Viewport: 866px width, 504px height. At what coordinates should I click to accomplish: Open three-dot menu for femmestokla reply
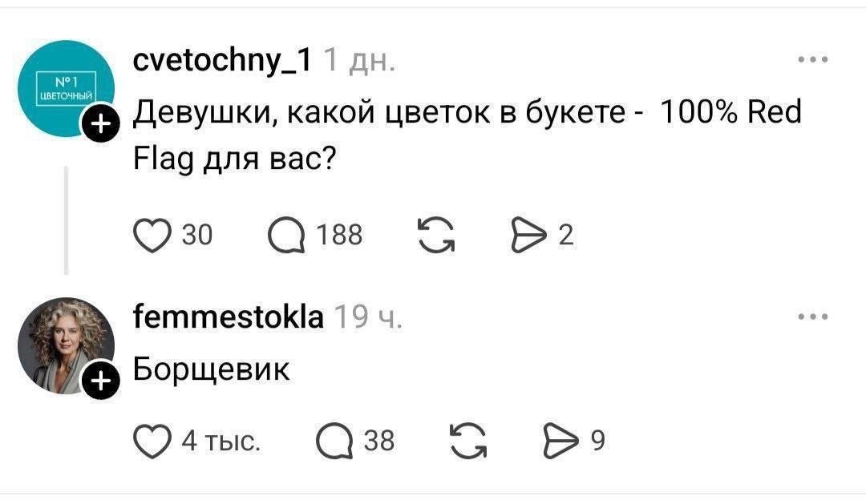pos(813,317)
